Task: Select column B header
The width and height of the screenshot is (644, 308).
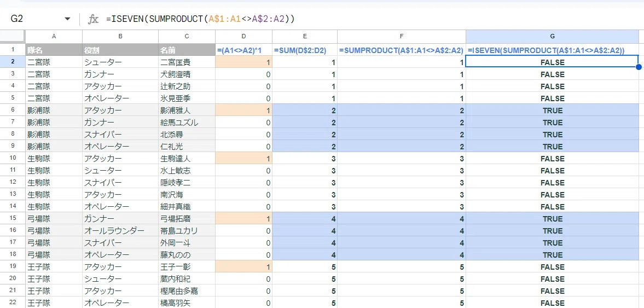Action: (x=120, y=36)
